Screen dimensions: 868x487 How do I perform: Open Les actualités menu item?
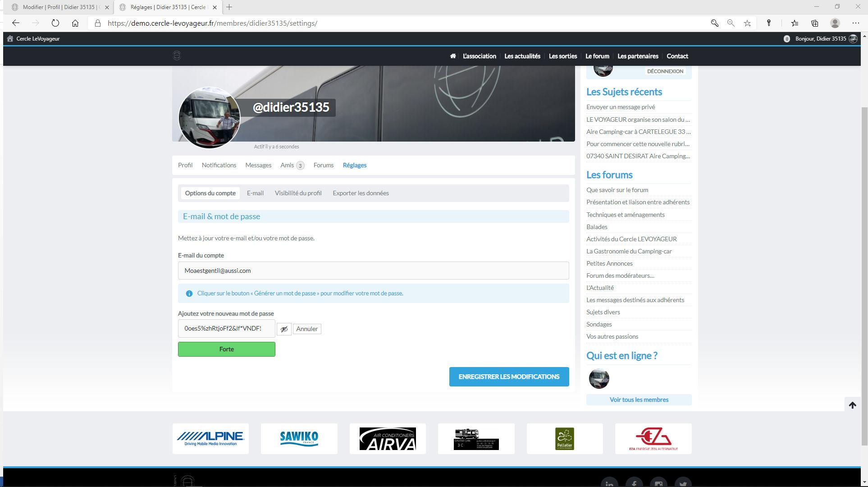click(x=522, y=56)
